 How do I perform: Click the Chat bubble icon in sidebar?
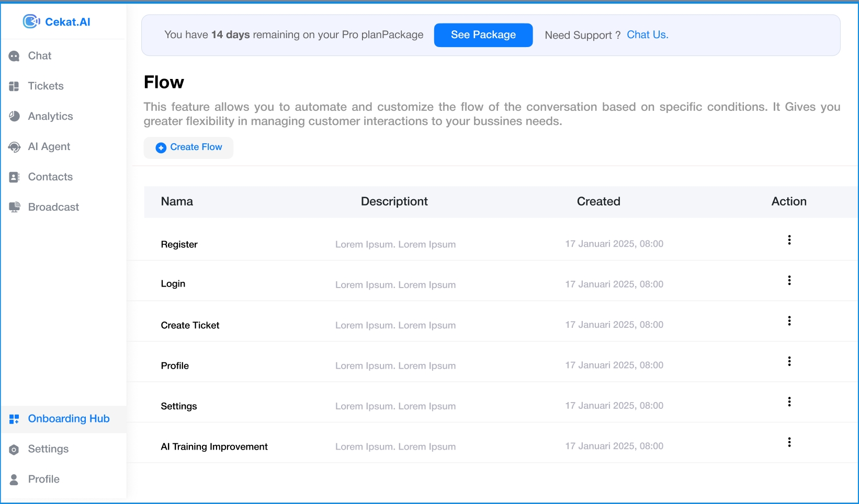[x=14, y=56]
